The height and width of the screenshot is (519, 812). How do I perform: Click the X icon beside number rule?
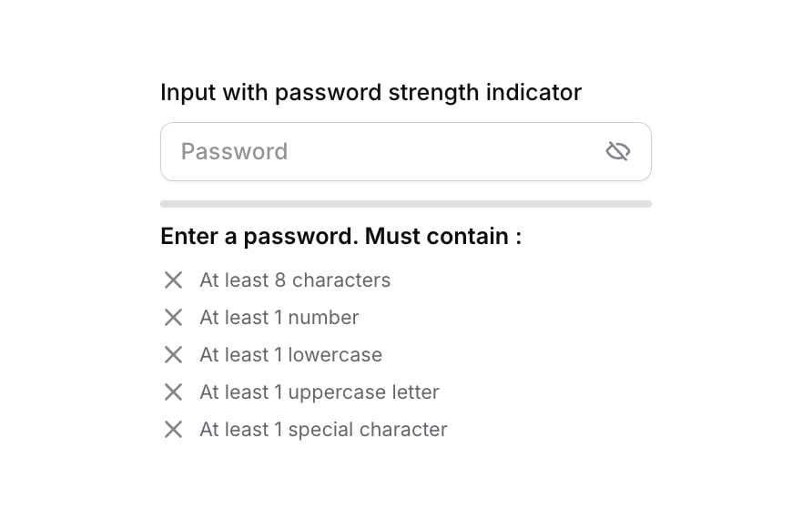173,318
